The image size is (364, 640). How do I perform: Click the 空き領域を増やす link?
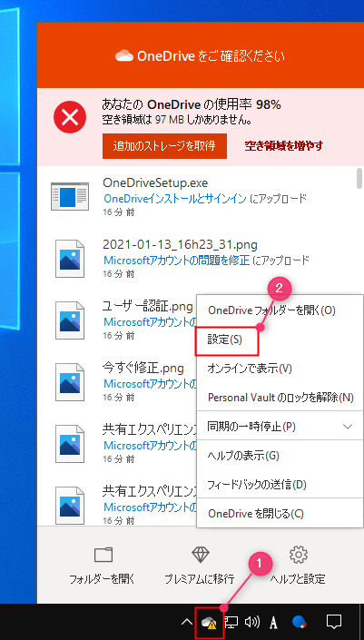(x=284, y=146)
